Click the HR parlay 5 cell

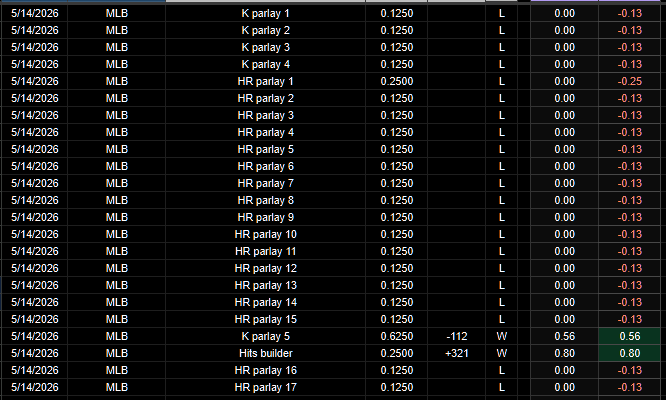click(x=265, y=149)
